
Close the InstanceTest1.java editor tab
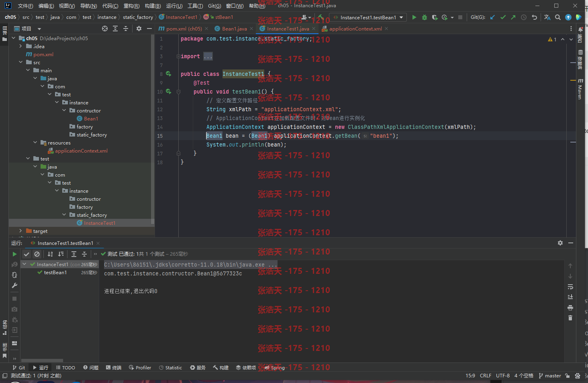(x=314, y=29)
